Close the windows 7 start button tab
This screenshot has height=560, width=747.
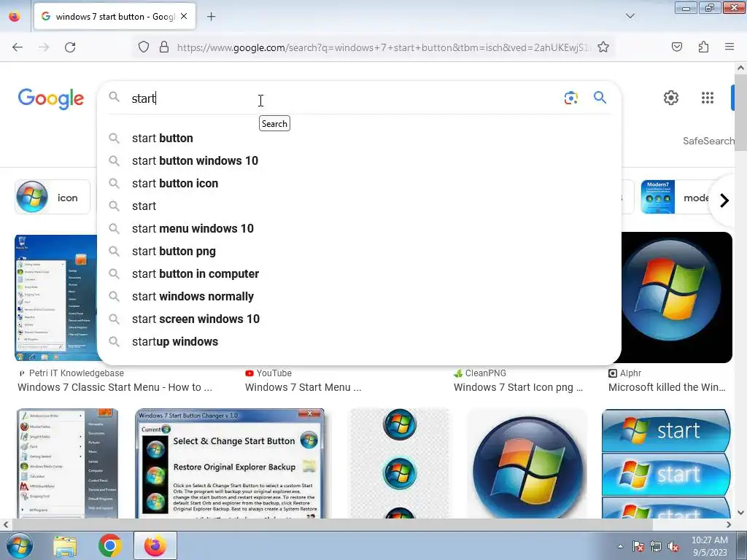184,16
